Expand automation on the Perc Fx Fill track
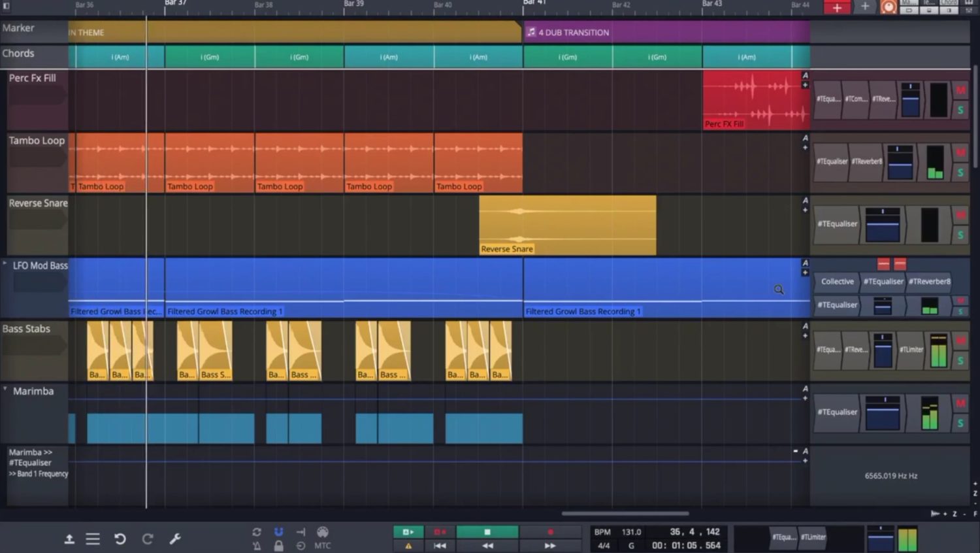Image resolution: width=980 pixels, height=553 pixels. point(806,84)
